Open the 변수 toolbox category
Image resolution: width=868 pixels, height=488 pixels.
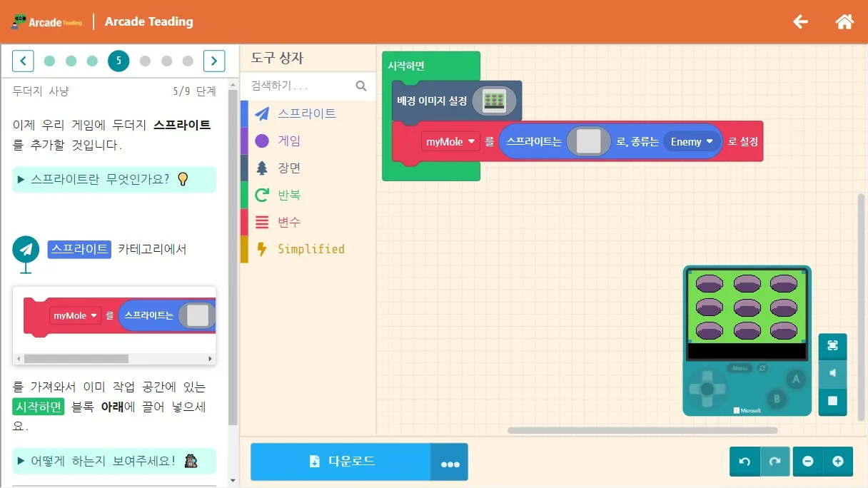click(308, 222)
